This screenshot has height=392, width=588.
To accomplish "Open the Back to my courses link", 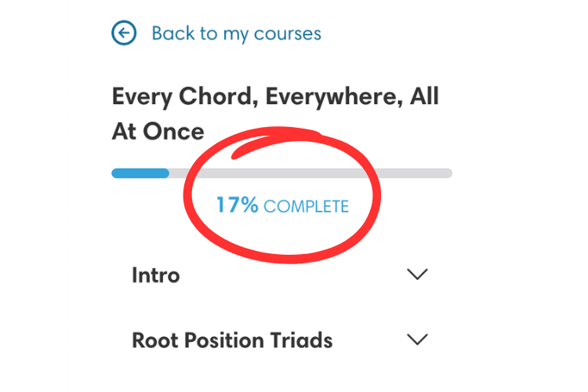I will pyautogui.click(x=236, y=34).
